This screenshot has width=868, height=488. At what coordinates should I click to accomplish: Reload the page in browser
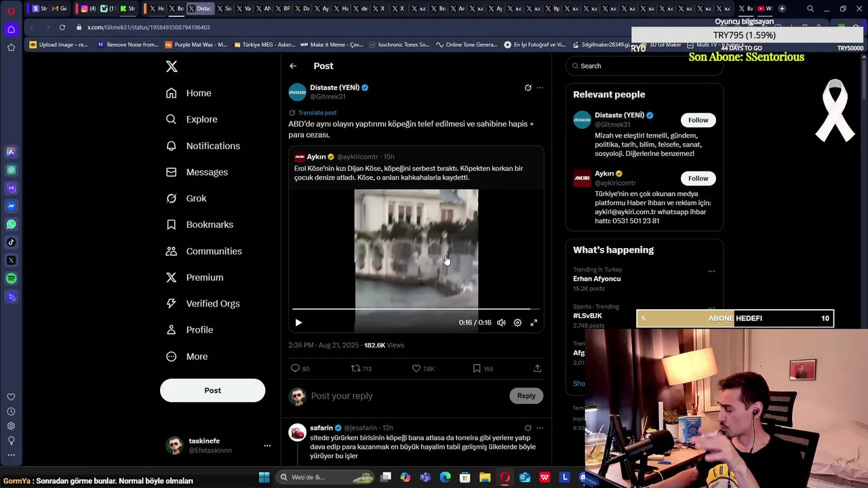[x=62, y=27]
